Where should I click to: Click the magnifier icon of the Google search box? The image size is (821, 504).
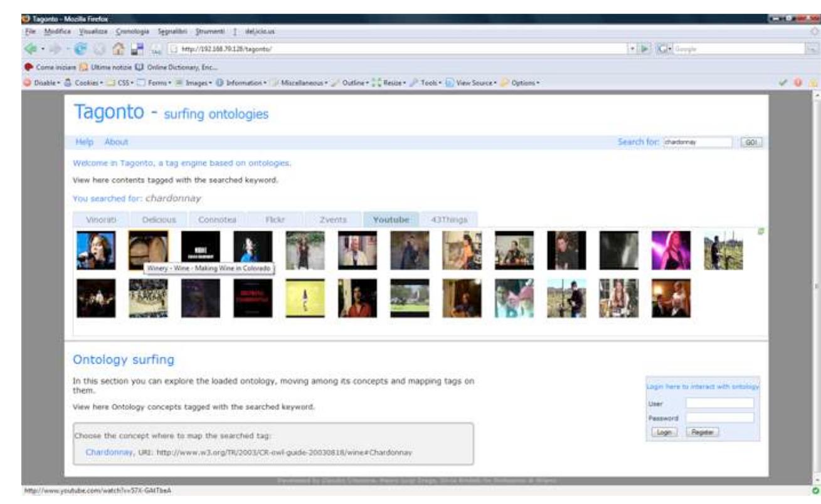coord(813,49)
